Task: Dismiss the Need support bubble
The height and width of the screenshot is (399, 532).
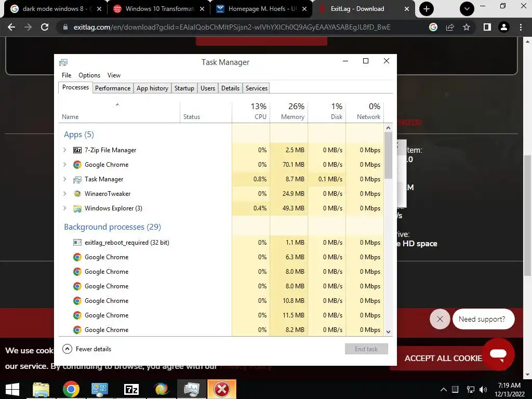Action: [440, 319]
